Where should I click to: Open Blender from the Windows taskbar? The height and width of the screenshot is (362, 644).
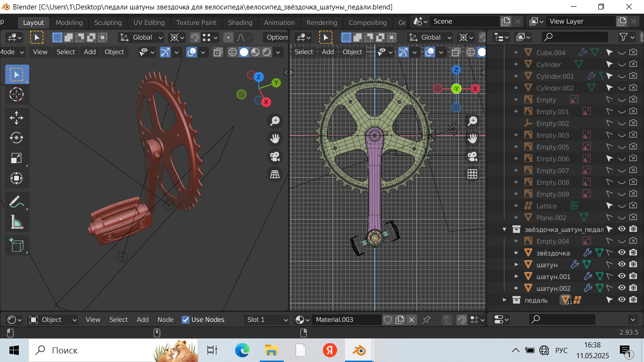coord(360,350)
